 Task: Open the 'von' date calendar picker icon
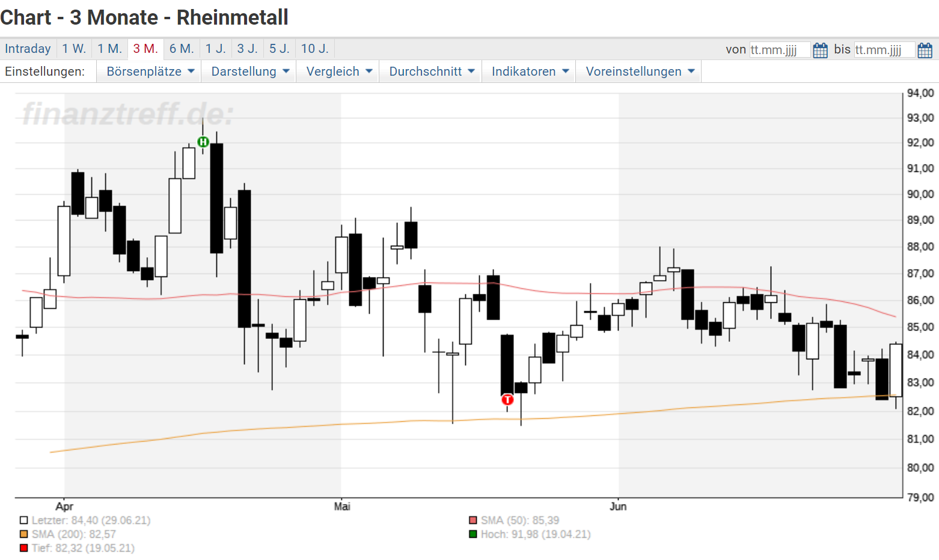(820, 50)
